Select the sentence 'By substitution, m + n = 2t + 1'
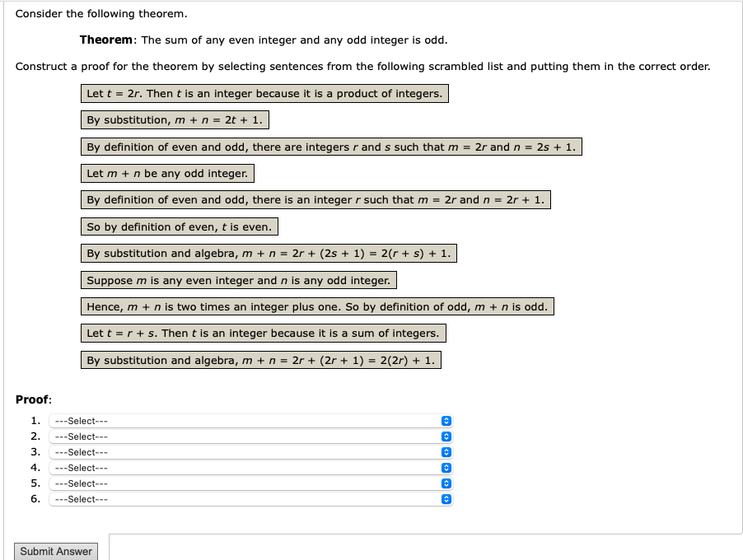Image resolution: width=743 pixels, height=560 pixels. pyautogui.click(x=175, y=119)
